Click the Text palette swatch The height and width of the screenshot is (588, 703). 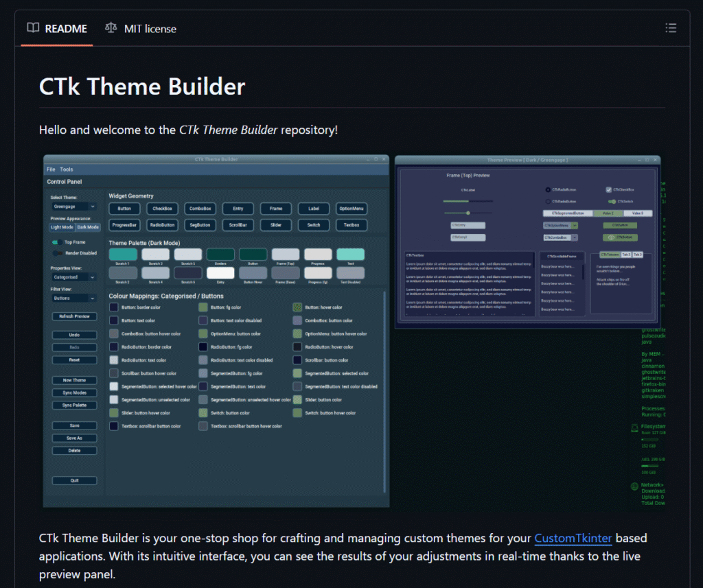[351, 254]
